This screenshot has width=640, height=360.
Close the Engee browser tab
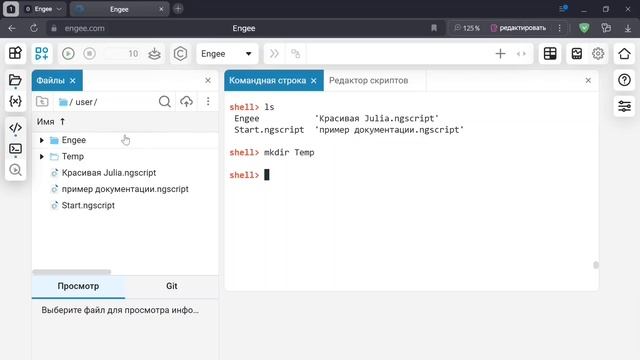[161, 9]
